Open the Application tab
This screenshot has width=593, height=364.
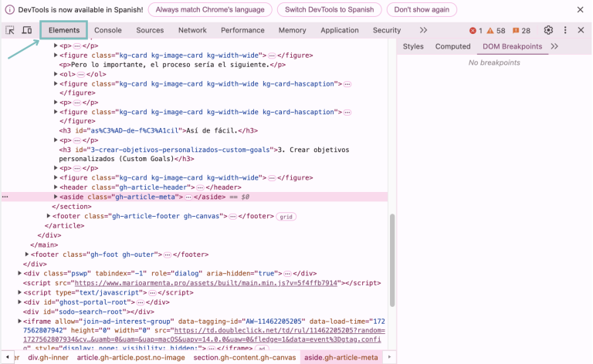(x=339, y=30)
